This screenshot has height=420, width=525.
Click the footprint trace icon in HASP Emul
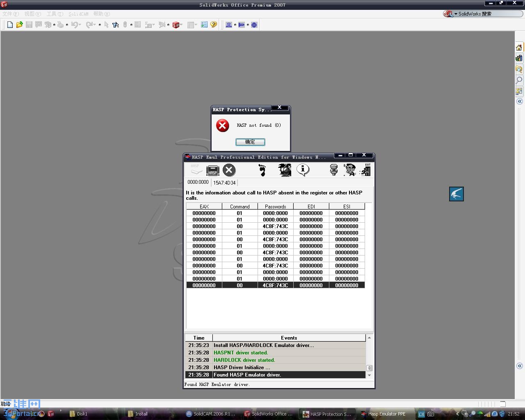point(262,170)
